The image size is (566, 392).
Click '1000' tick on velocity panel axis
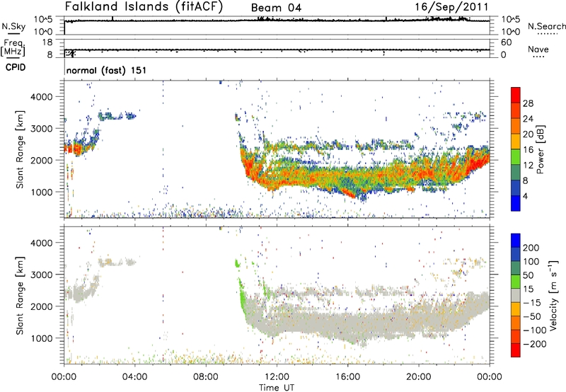pyautogui.click(x=42, y=338)
